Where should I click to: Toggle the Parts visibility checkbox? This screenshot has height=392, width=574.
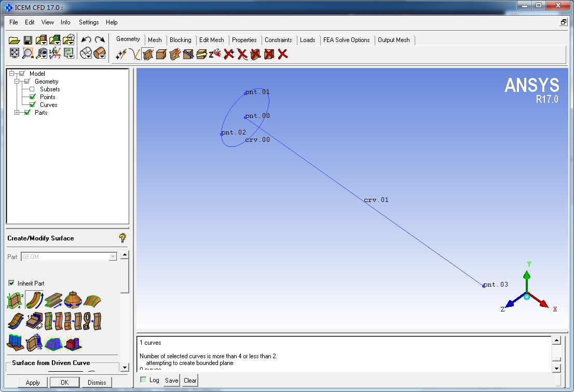coord(27,113)
